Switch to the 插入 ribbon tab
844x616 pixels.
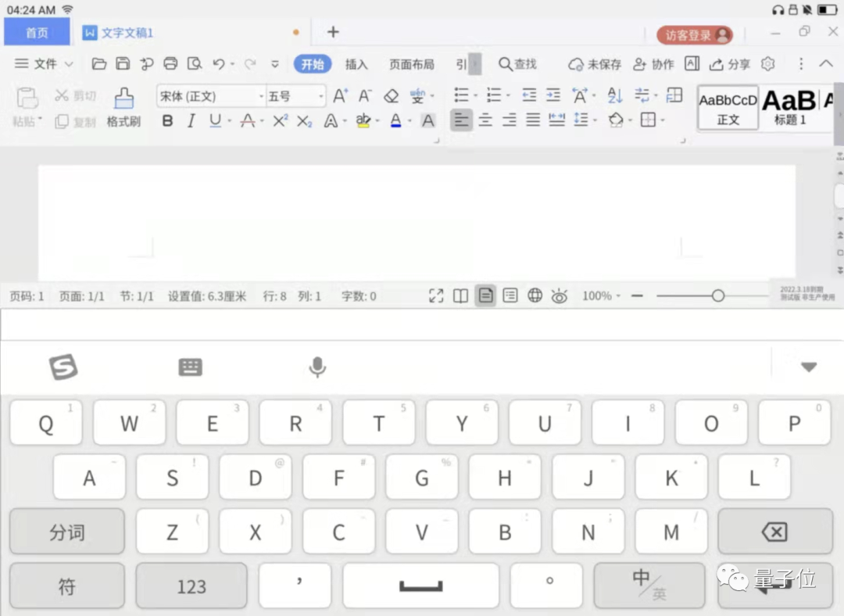pos(356,64)
